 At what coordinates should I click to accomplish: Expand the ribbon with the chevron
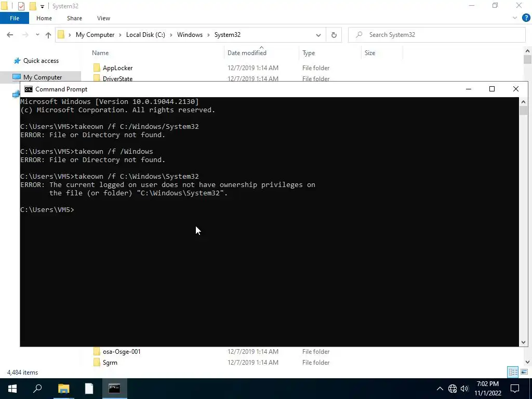515,18
